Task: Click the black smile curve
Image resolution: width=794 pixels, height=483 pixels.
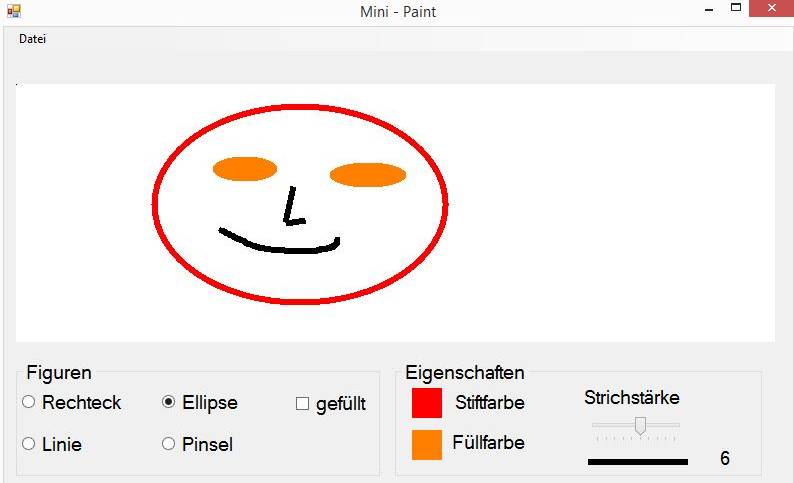Action: tap(279, 242)
